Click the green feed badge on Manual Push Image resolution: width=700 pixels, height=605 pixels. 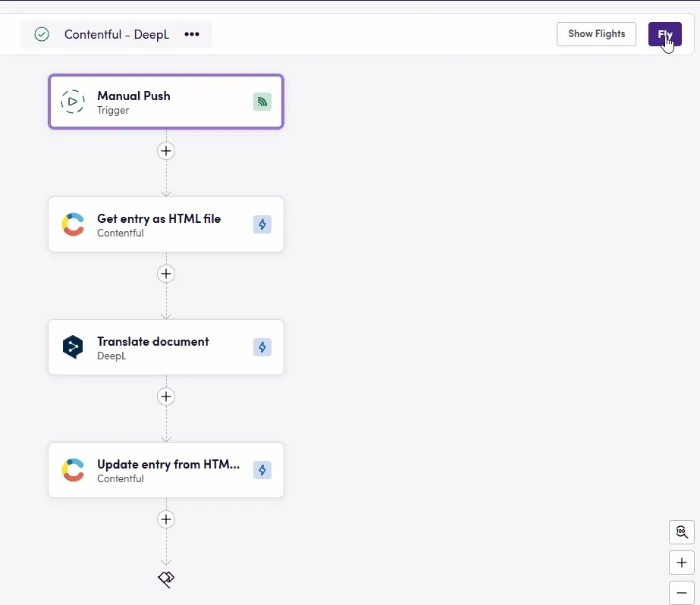[262, 102]
